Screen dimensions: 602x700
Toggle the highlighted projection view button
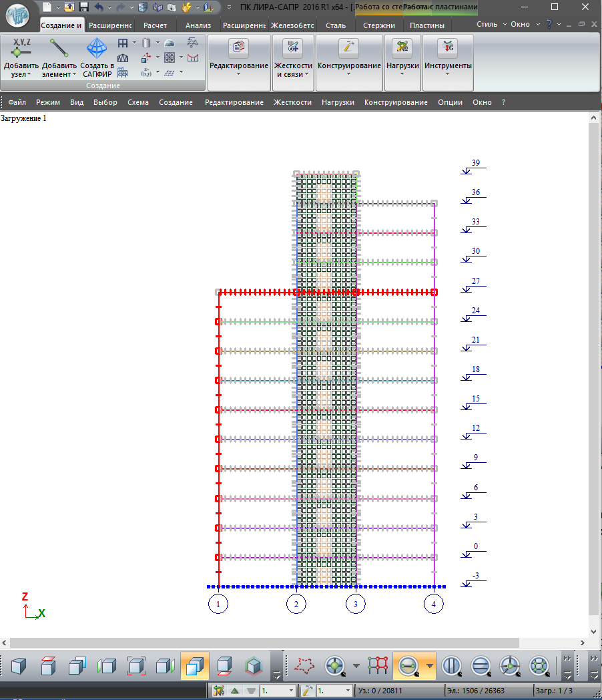[194, 666]
